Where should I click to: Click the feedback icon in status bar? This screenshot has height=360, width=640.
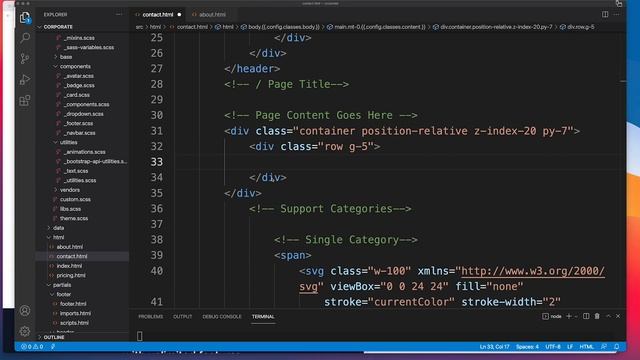[x=604, y=347]
